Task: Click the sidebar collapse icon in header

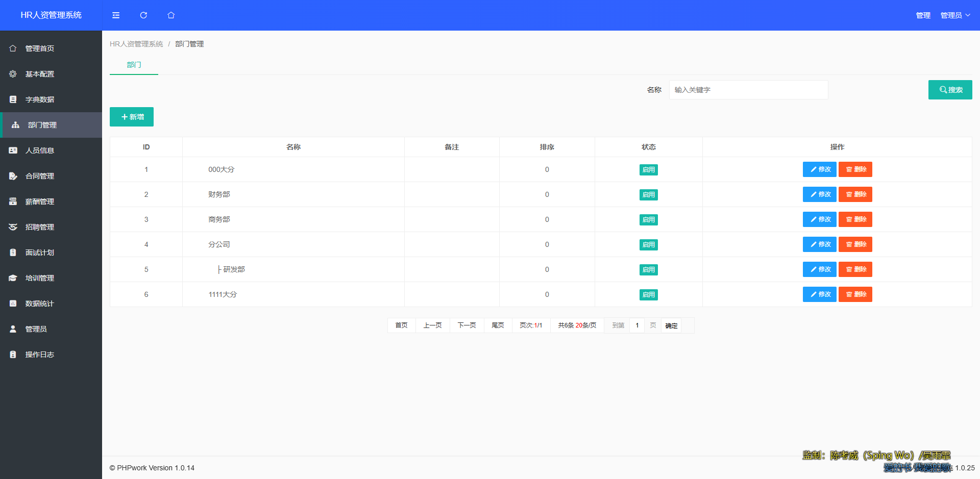Action: [x=116, y=15]
